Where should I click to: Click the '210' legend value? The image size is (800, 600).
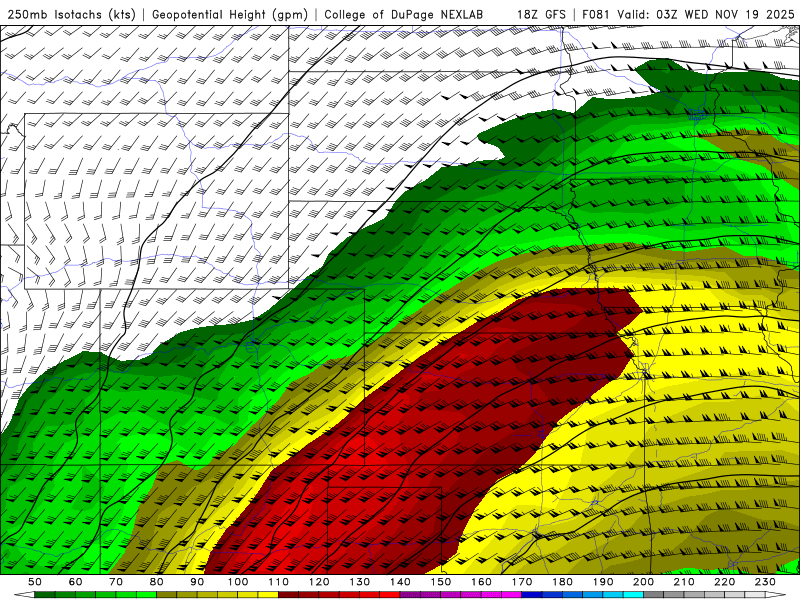(684, 582)
